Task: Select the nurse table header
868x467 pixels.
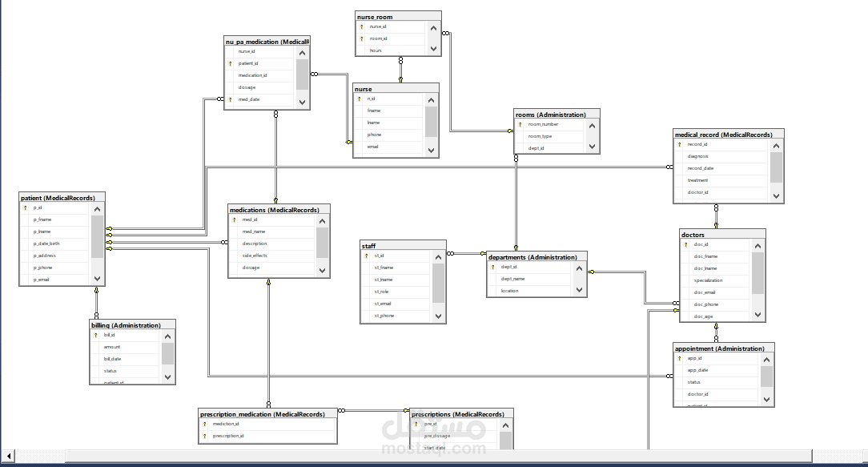Action: point(396,89)
